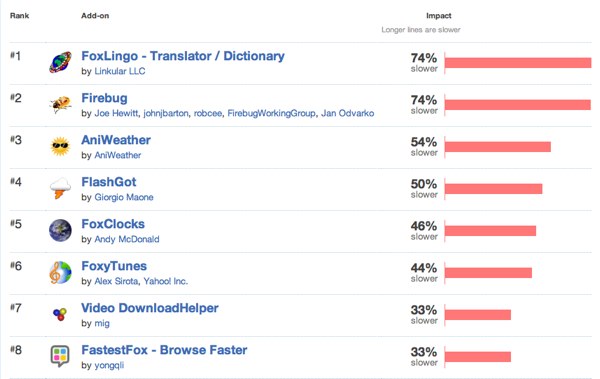
Task: Open the AniWeather add-on title
Action: (x=116, y=140)
